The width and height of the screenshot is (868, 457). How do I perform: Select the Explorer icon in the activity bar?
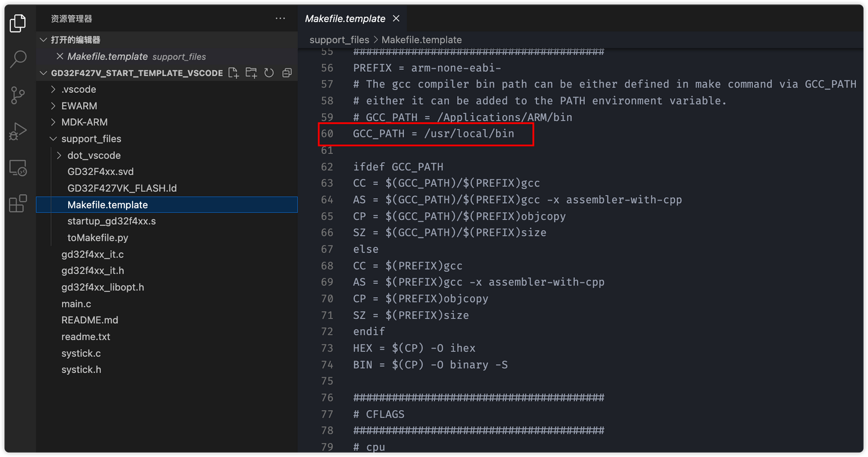pos(17,23)
